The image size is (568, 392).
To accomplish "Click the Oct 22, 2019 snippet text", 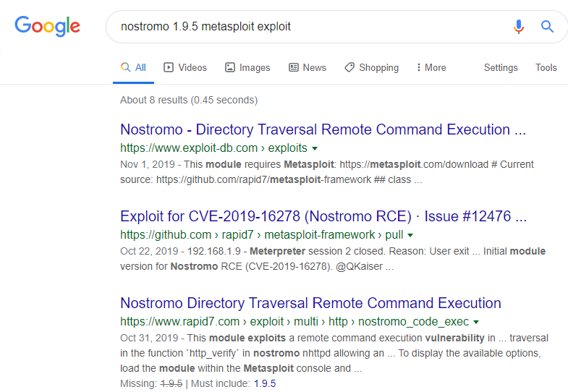I will click(333, 259).
